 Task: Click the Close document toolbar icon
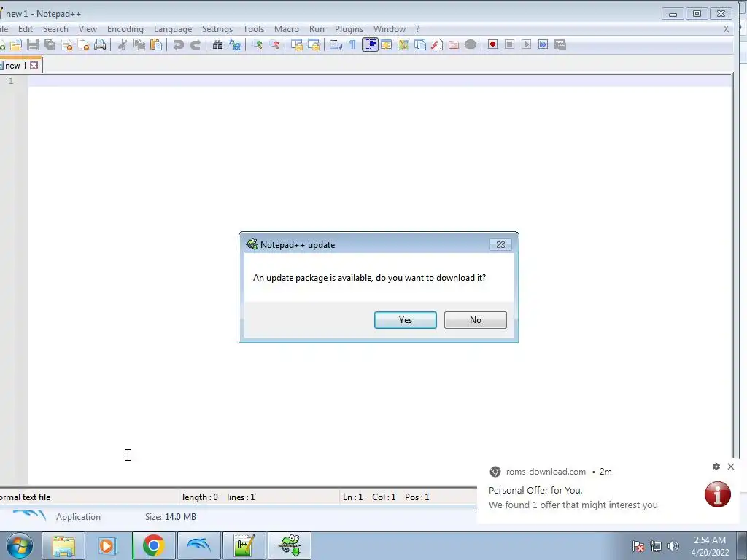pyautogui.click(x=66, y=44)
